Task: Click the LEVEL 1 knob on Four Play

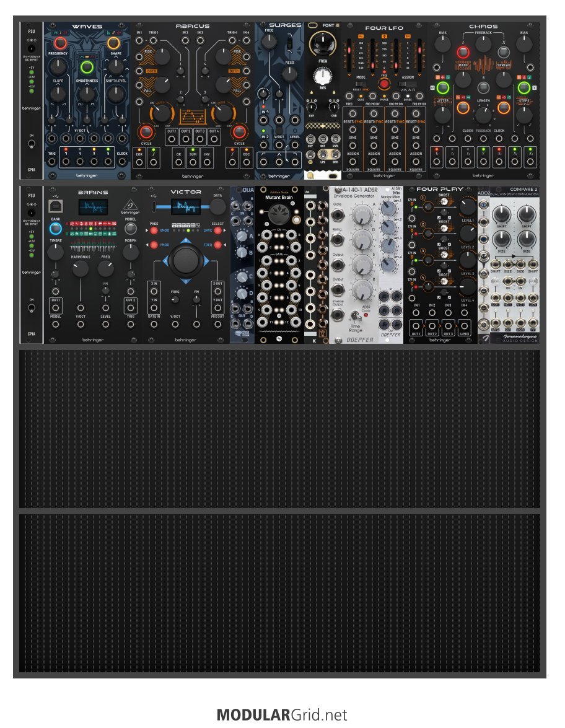Action: pyautogui.click(x=468, y=207)
